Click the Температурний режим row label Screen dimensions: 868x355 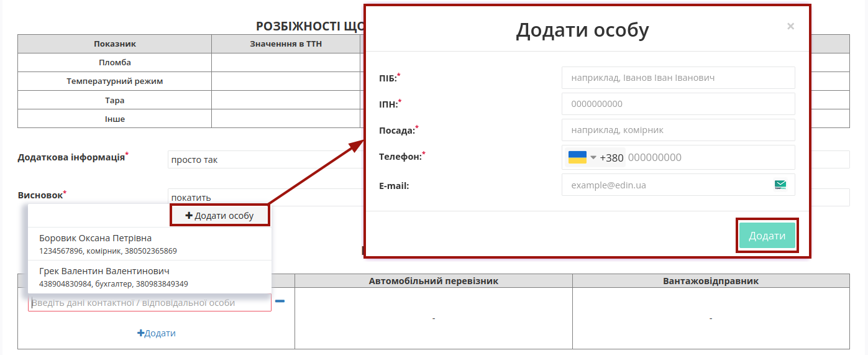[x=115, y=81]
